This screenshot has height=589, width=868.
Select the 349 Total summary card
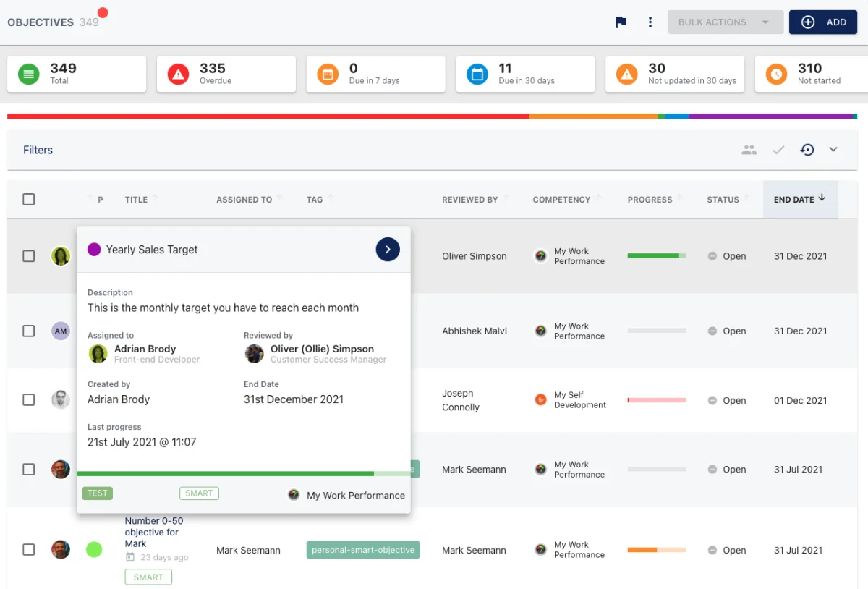(x=77, y=74)
